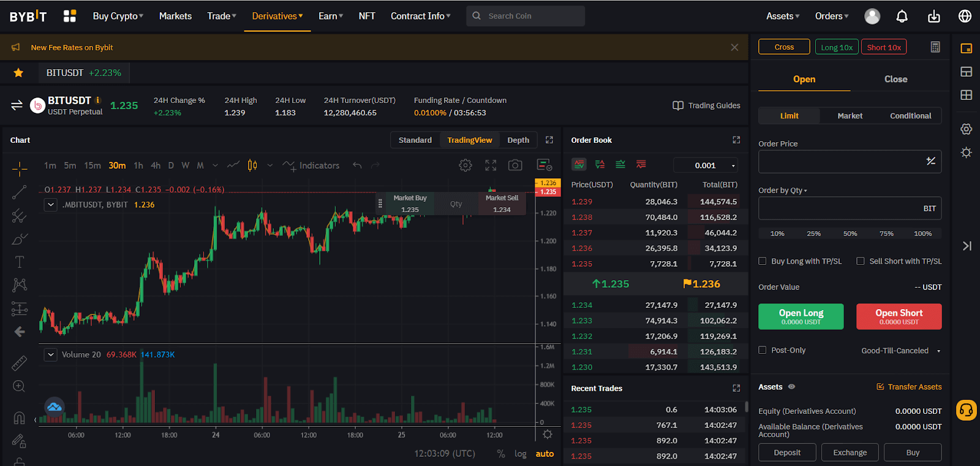Image resolution: width=980 pixels, height=466 pixels.
Task: Open Good-Till-Canceled dropdown
Action: [900, 351]
